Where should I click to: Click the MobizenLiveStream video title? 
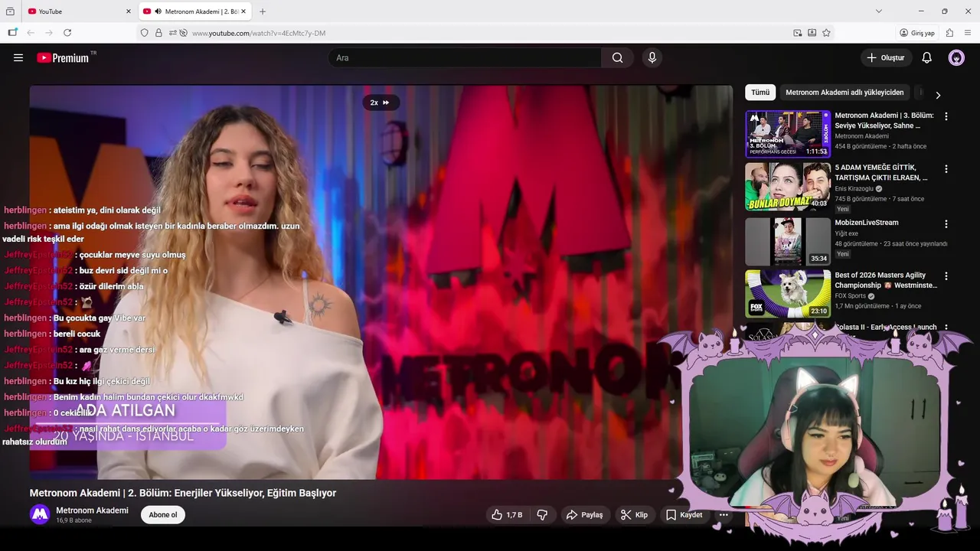(867, 223)
